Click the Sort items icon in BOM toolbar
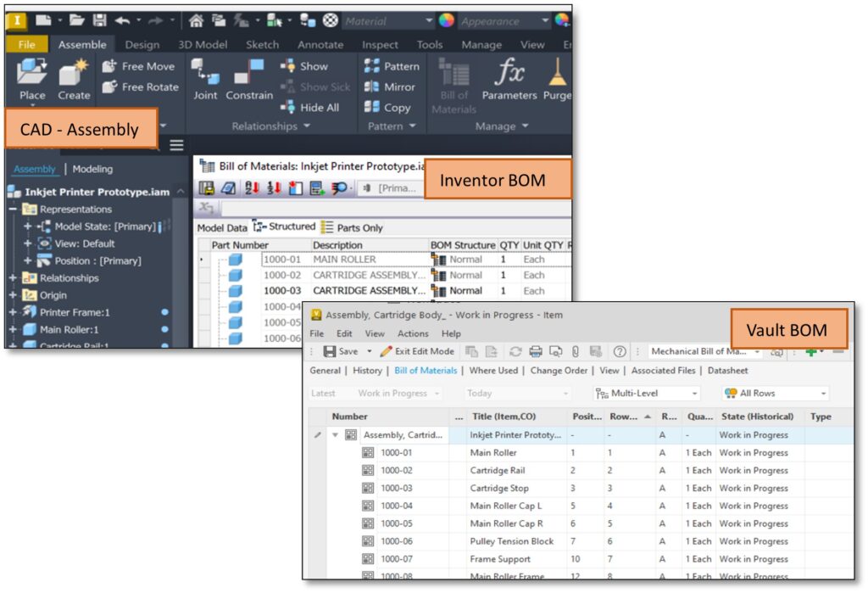 click(252, 188)
